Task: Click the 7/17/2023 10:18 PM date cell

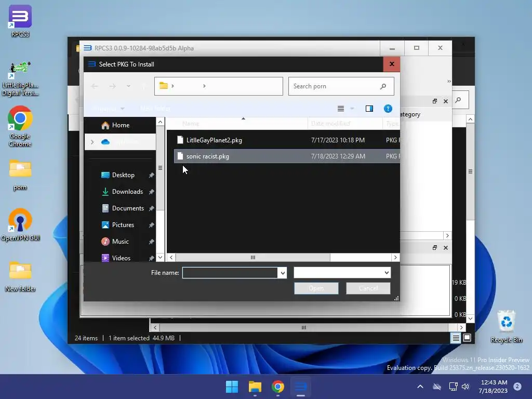Action: [x=338, y=140]
